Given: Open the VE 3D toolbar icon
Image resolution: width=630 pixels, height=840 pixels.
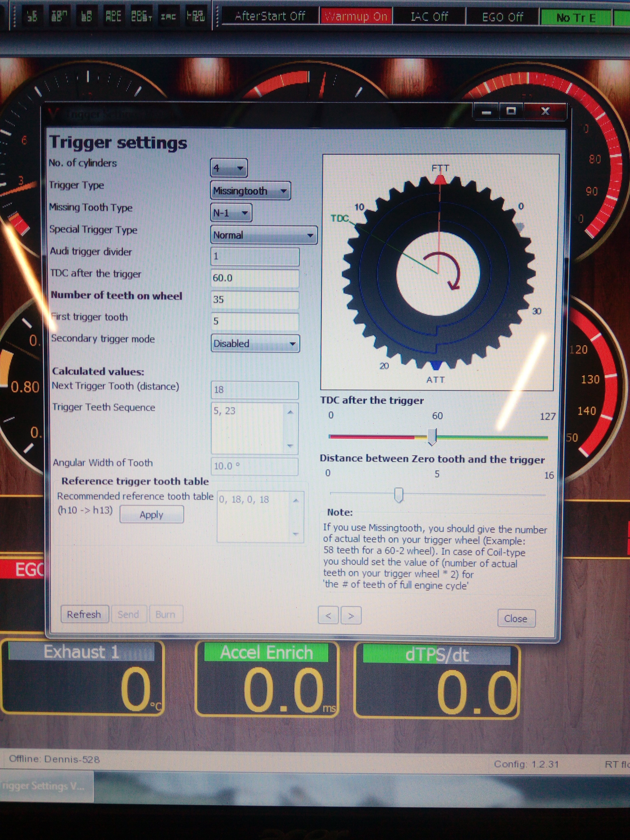Looking at the screenshot, I should [x=33, y=16].
